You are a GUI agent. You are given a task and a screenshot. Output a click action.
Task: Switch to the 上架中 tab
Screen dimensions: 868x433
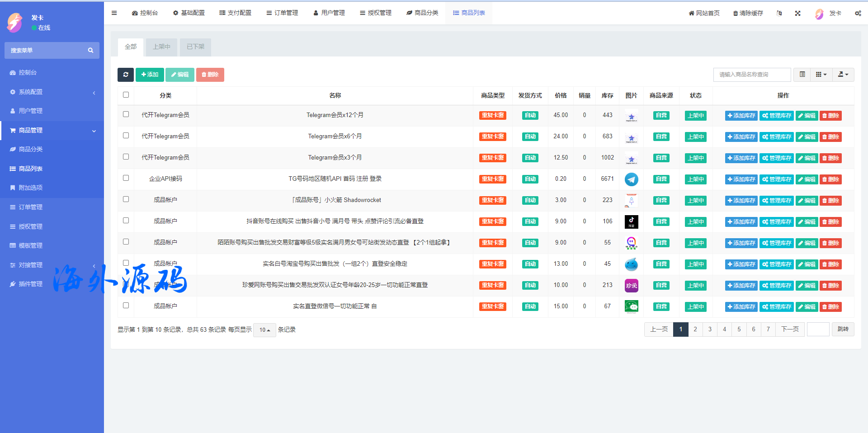click(x=161, y=47)
